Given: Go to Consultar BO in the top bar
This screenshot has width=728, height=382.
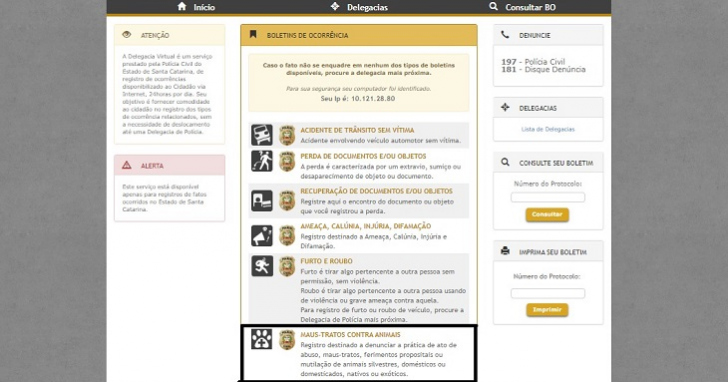Looking at the screenshot, I should pyautogui.click(x=530, y=7).
